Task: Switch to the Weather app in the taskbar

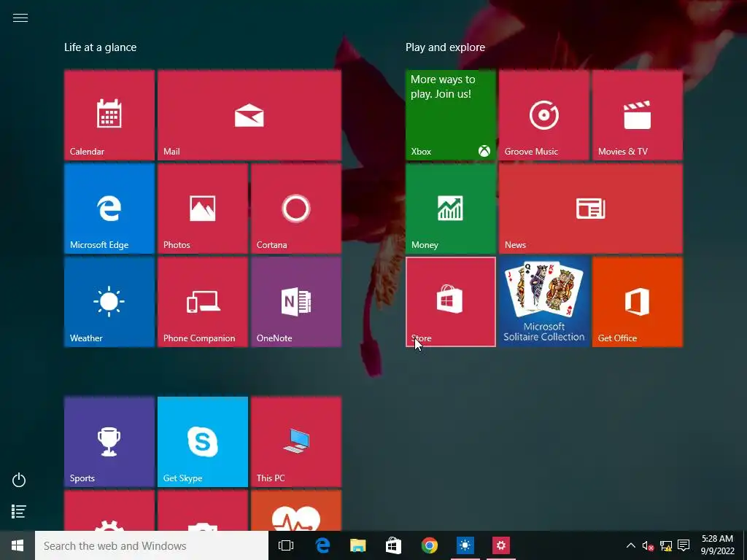Action: 465,545
